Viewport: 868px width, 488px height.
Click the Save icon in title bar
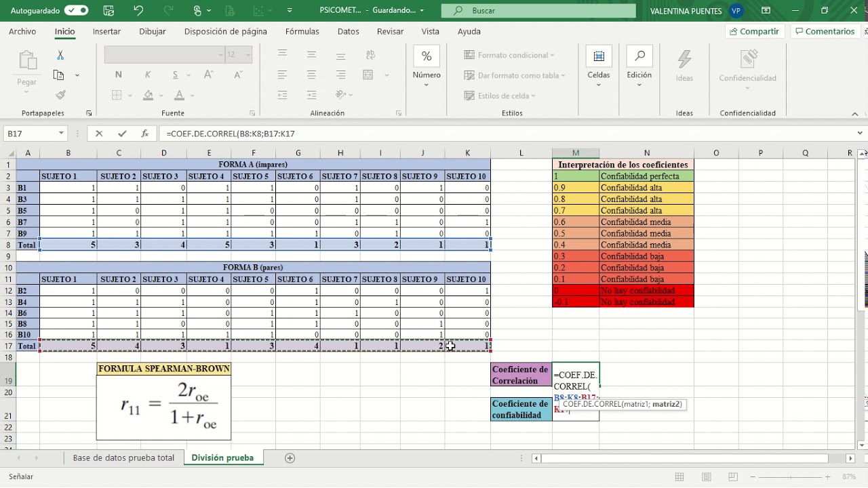pos(108,10)
